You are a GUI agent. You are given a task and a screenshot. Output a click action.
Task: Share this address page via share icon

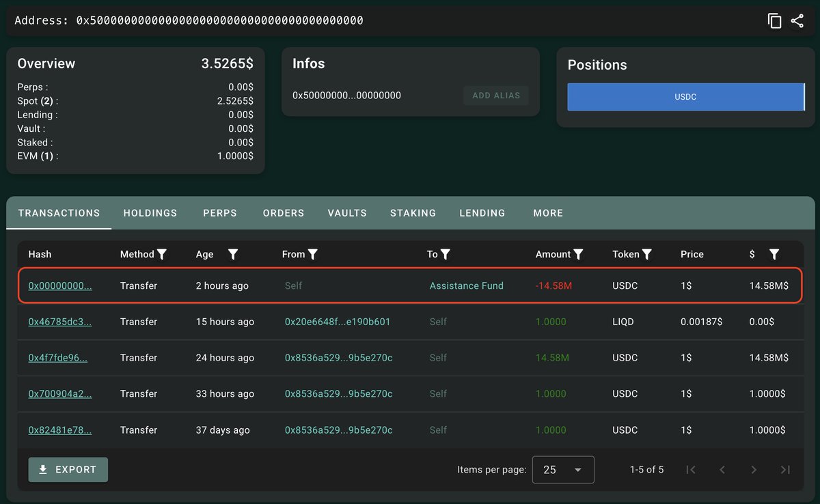(x=797, y=20)
